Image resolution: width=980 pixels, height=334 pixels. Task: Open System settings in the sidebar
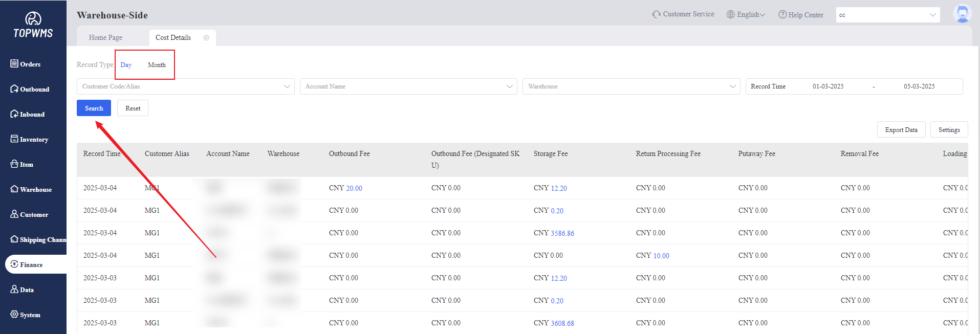click(25, 315)
